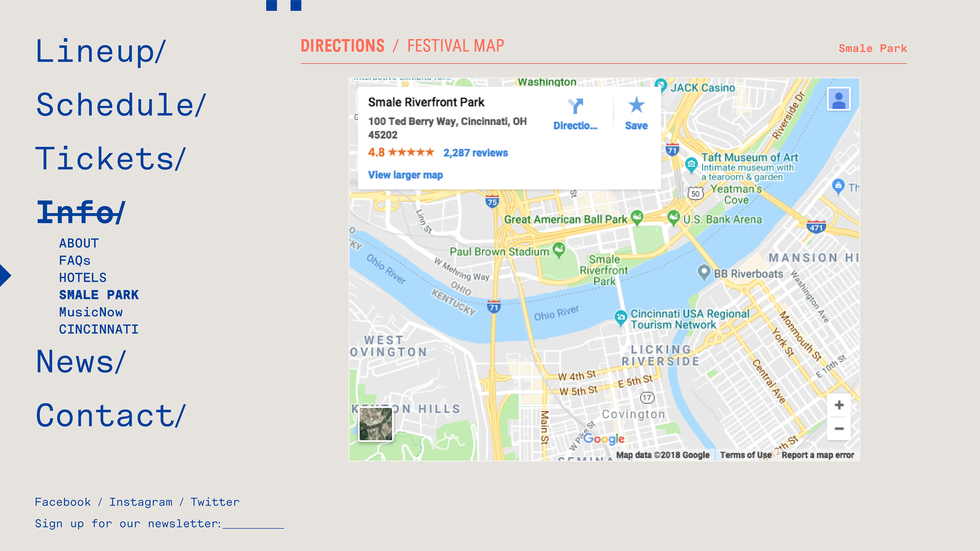The width and height of the screenshot is (980, 551).
Task: Click the BB Riverboats location pin
Action: (x=704, y=272)
